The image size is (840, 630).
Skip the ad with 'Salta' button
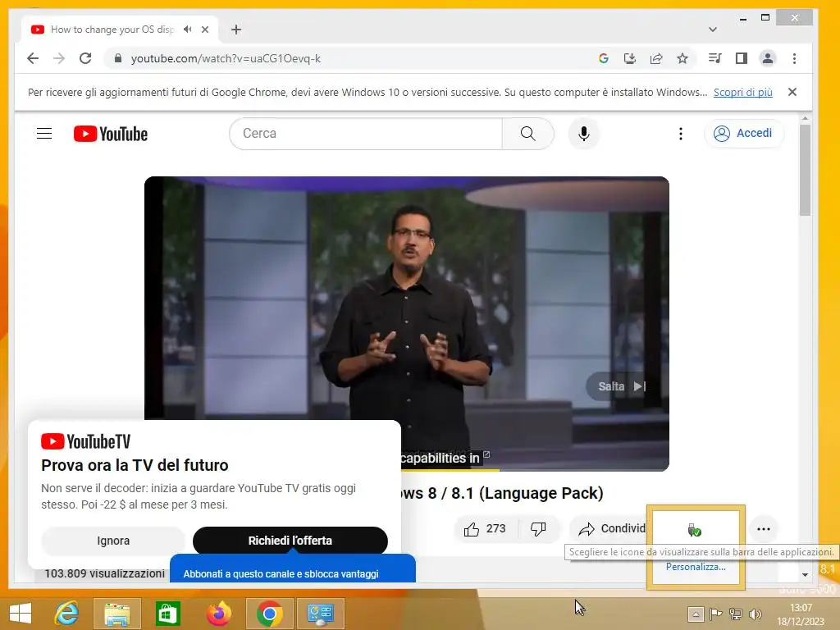pyautogui.click(x=622, y=386)
